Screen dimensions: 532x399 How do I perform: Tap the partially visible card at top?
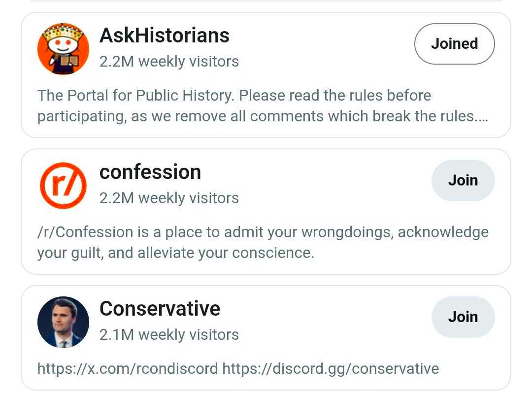pyautogui.click(x=266, y=0)
